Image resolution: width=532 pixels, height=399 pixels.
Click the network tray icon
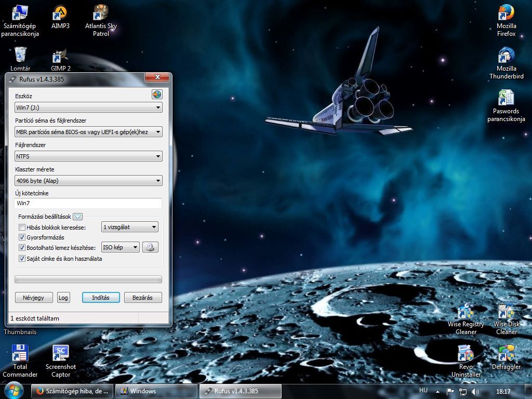[x=463, y=392]
